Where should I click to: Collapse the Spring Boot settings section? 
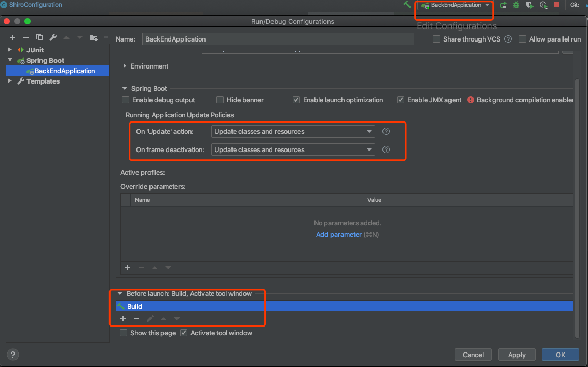click(125, 89)
